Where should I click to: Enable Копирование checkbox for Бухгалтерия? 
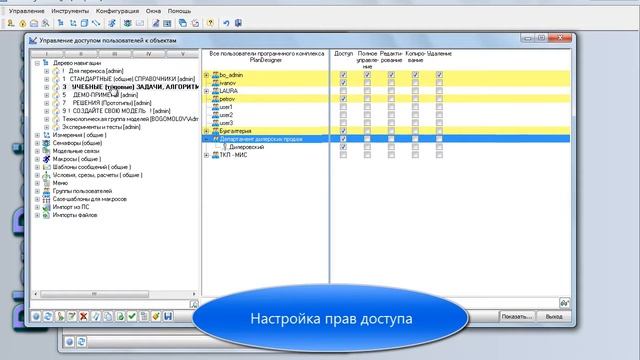(x=415, y=131)
